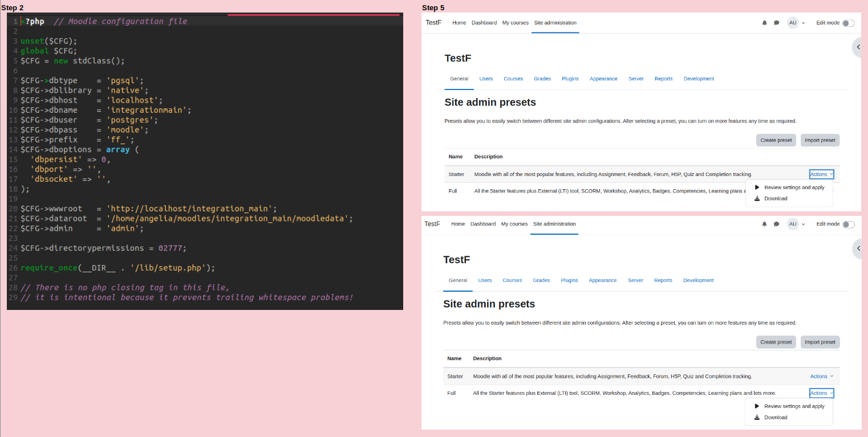
Task: Open Full row Actions dropdown, lower screenshot
Action: pos(821,393)
